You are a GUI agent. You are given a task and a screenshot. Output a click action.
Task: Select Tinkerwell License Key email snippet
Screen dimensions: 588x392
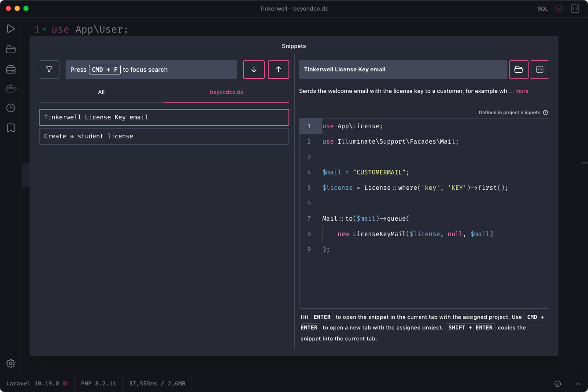click(164, 117)
